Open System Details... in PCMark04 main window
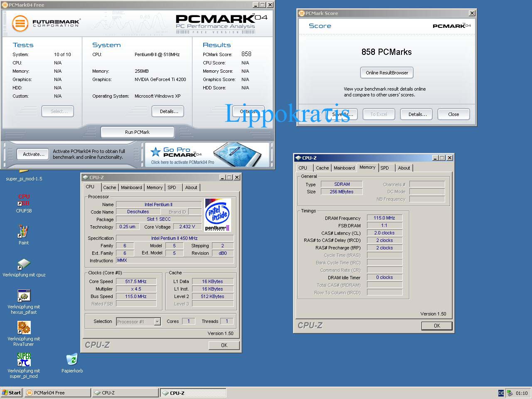Viewport: 532px width, 399px height. tap(169, 111)
